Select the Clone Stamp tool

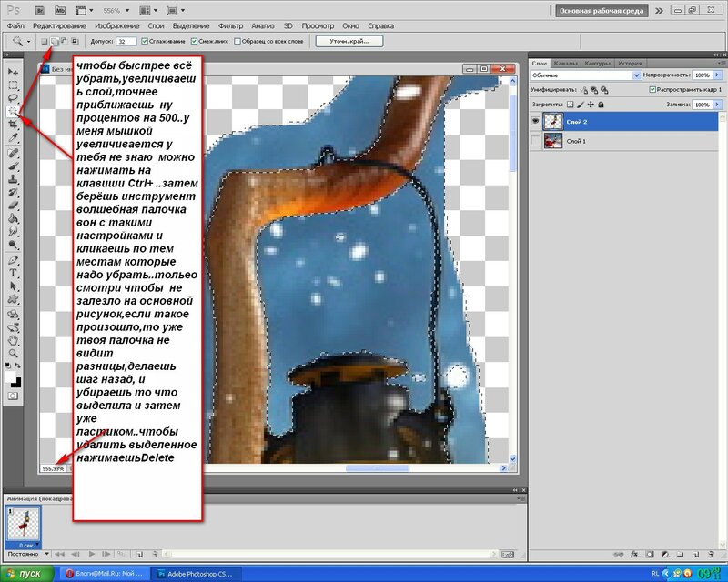(13, 178)
